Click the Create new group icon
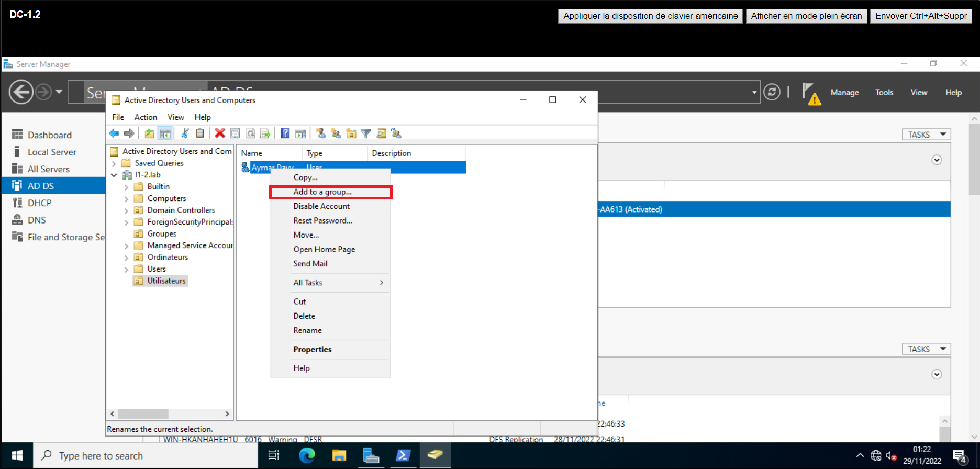980x469 pixels. click(336, 133)
